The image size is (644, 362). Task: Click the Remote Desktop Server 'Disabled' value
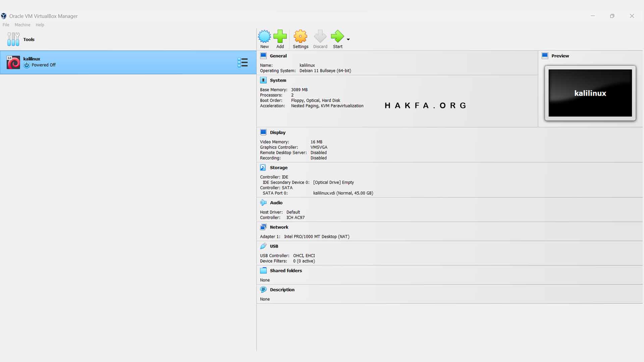319,153
